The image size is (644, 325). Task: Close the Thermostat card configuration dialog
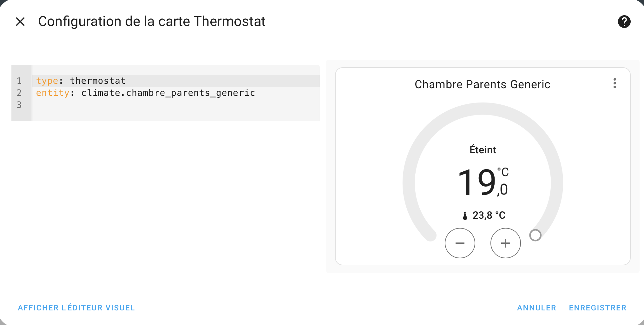coord(20,22)
